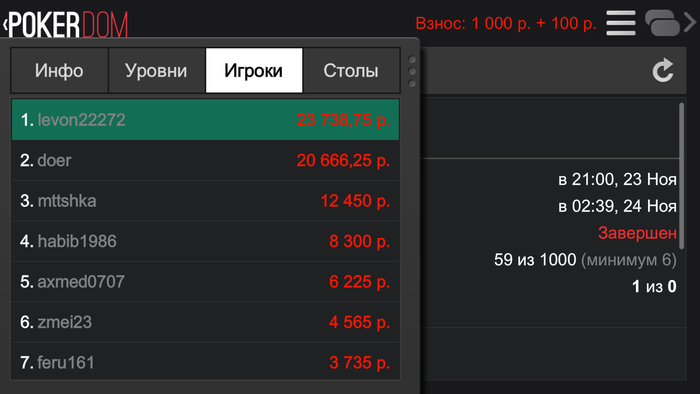Click the right chevron arrow at top
The width and height of the screenshot is (700, 394).
tap(690, 23)
